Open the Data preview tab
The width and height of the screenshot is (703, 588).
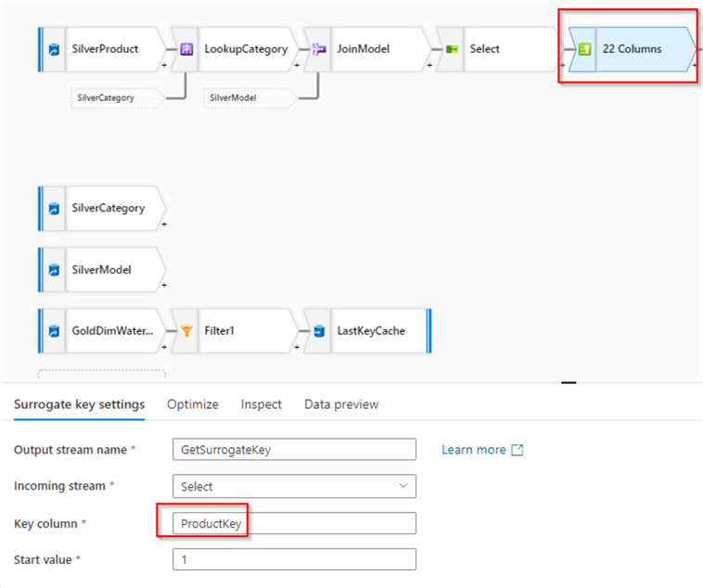pyautogui.click(x=341, y=404)
